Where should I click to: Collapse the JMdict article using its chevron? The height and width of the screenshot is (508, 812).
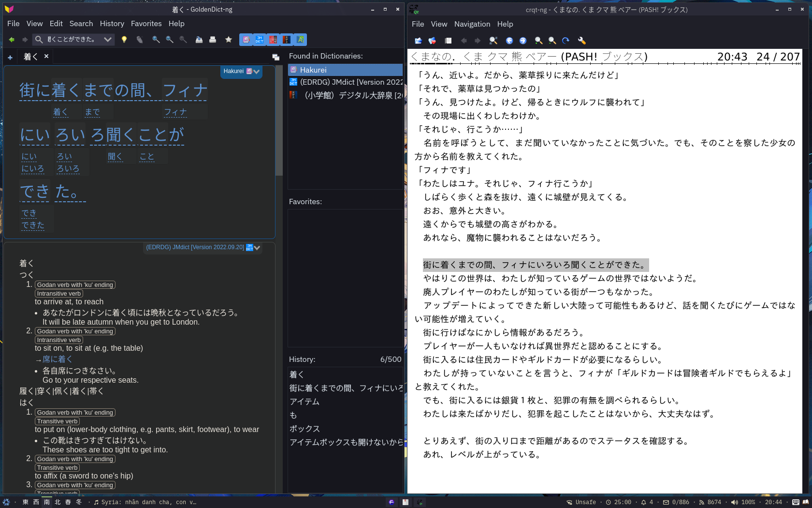[x=257, y=248]
